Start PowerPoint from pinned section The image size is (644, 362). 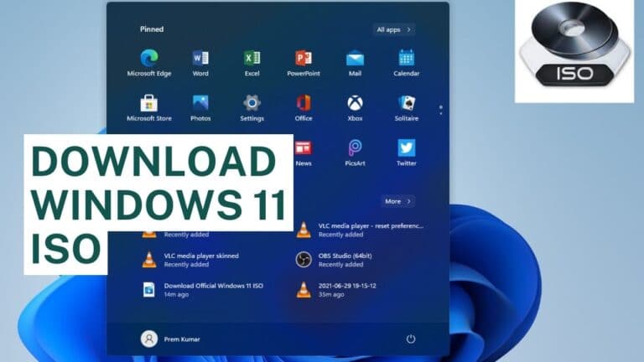pyautogui.click(x=304, y=63)
